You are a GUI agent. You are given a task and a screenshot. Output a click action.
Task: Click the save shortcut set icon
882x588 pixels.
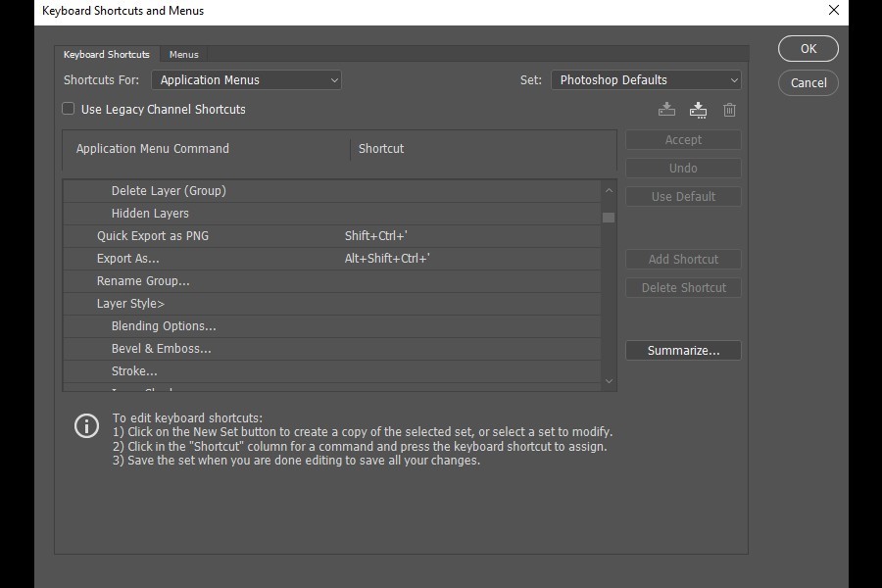[666, 109]
